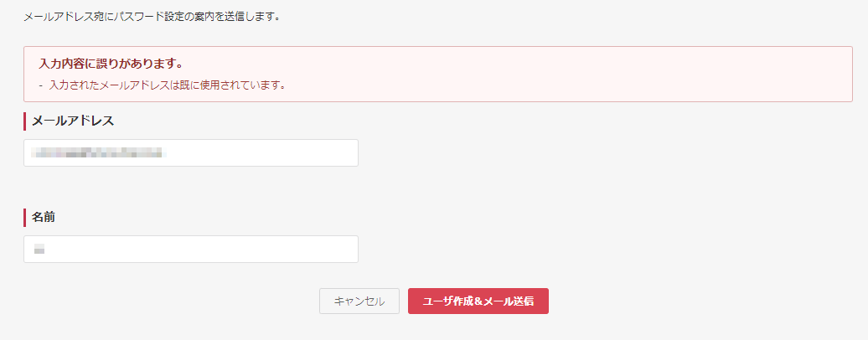Viewport: 868px width, 340px height.
Task: Select the 入力内容に誤りがあります error heading
Action: (111, 64)
